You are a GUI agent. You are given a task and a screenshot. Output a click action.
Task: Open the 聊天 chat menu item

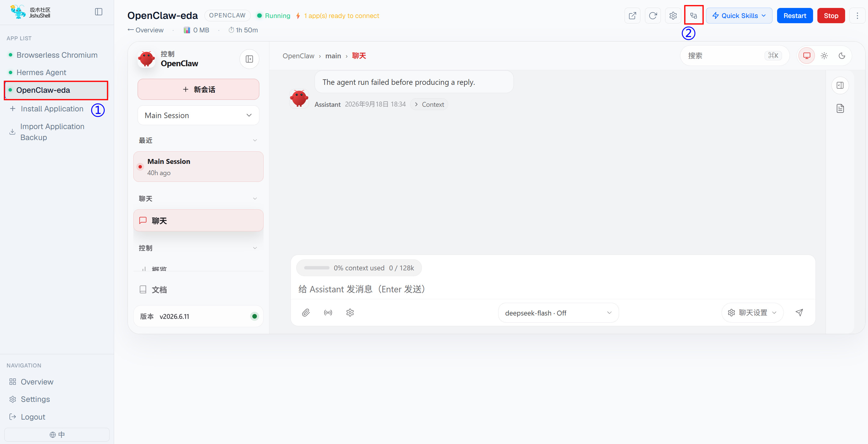click(198, 221)
